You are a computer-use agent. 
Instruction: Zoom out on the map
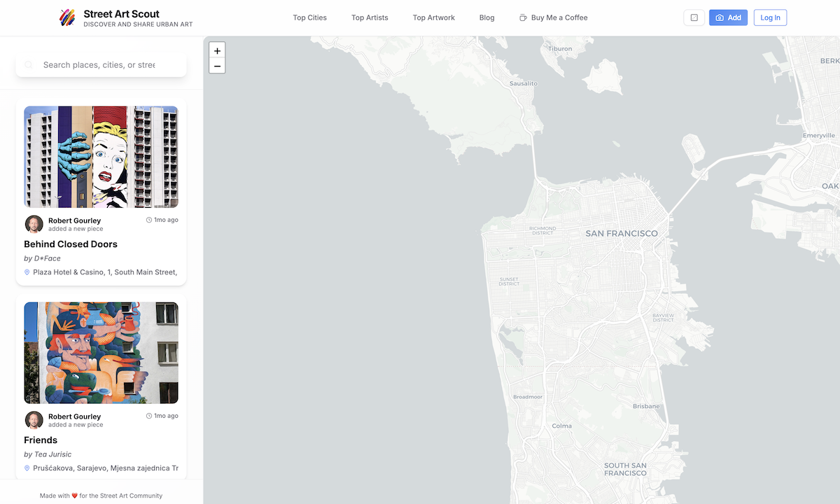point(217,66)
